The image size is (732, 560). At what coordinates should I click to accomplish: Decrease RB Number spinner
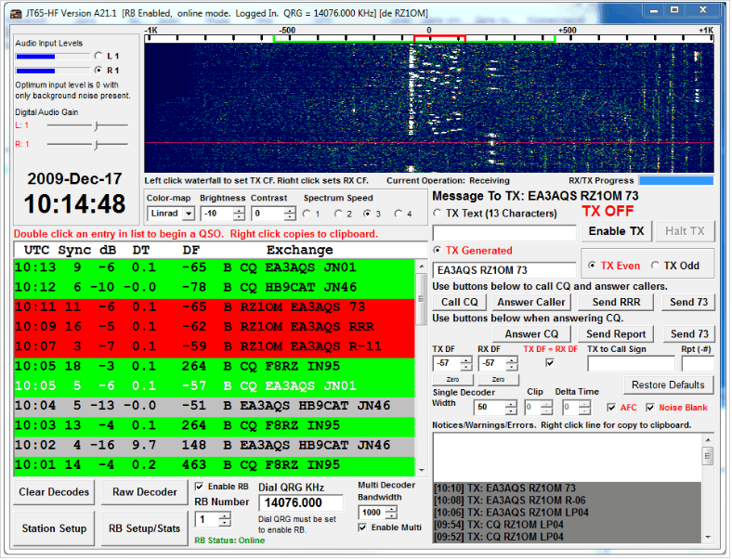coord(225,523)
